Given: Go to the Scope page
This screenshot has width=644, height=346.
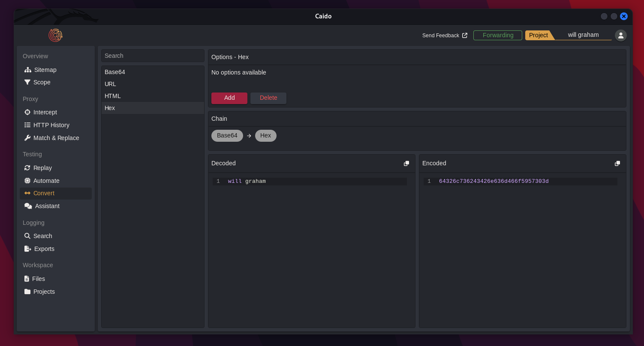Looking at the screenshot, I should click(56, 82).
